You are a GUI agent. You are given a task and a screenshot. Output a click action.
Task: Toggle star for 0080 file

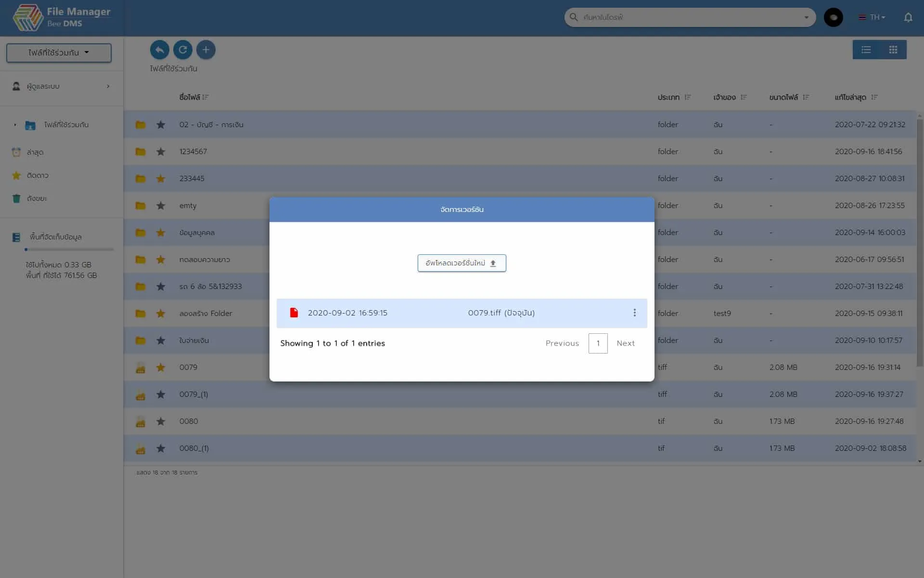pyautogui.click(x=161, y=421)
